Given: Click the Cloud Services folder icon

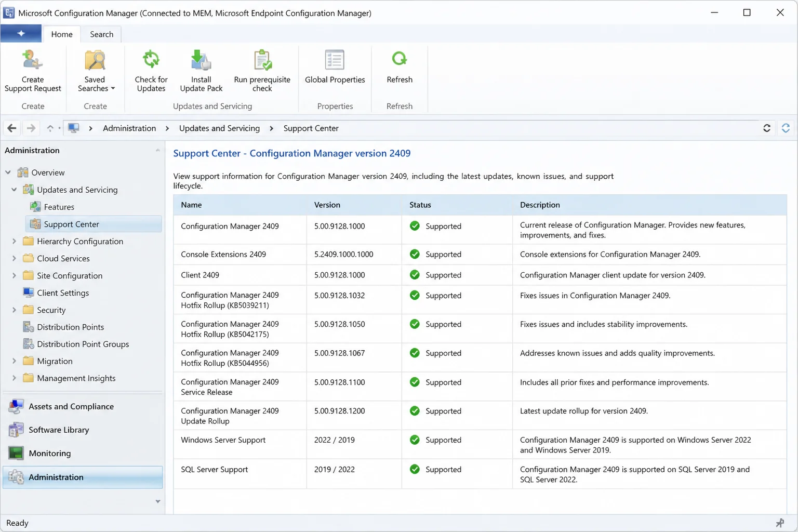Looking at the screenshot, I should (x=29, y=258).
